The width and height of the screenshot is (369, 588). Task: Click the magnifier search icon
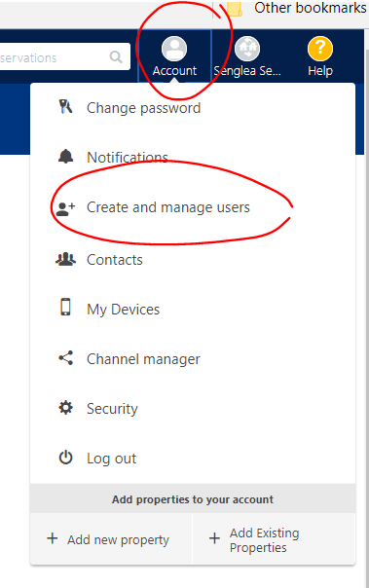(x=116, y=57)
